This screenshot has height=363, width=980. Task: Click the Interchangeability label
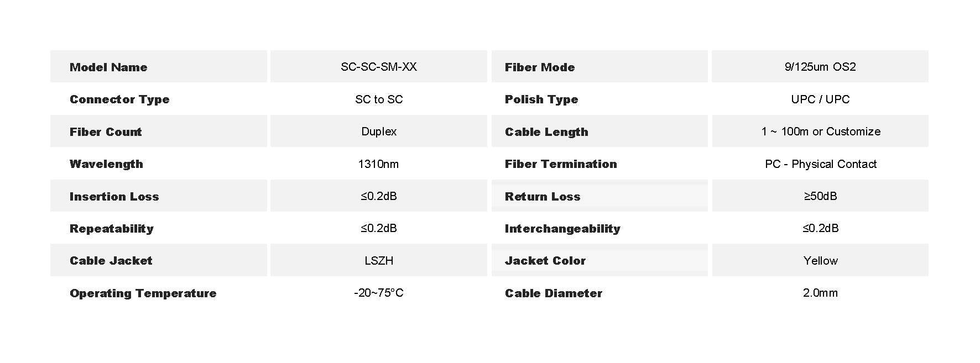coord(562,229)
